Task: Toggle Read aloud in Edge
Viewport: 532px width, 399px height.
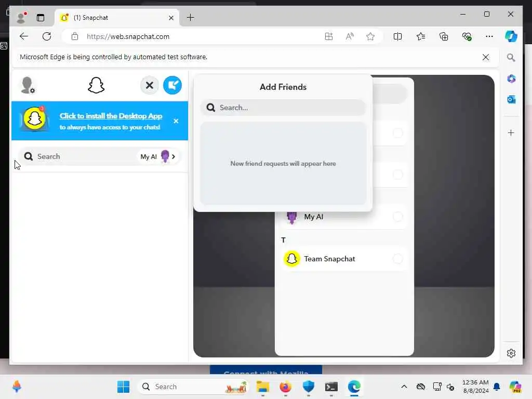Action: 350,36
